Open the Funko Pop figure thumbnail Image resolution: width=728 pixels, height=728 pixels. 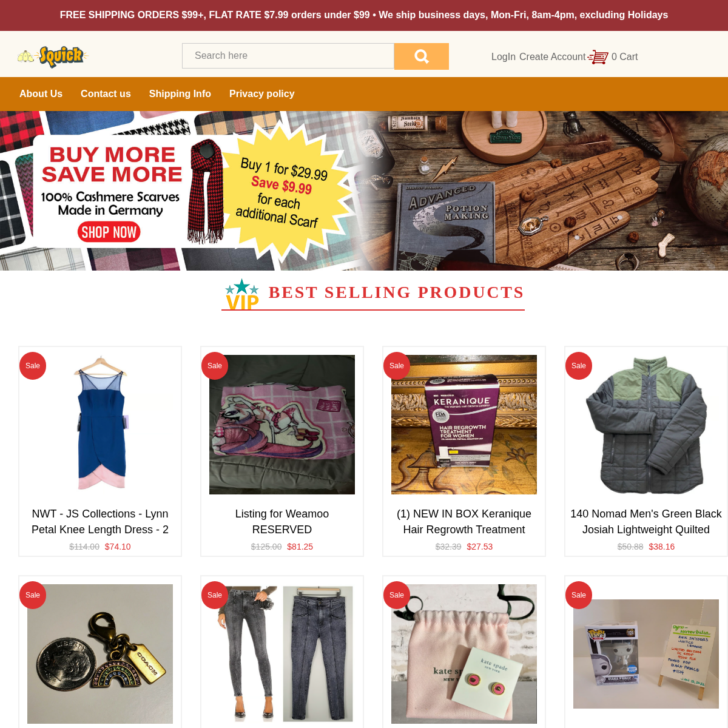point(646,654)
